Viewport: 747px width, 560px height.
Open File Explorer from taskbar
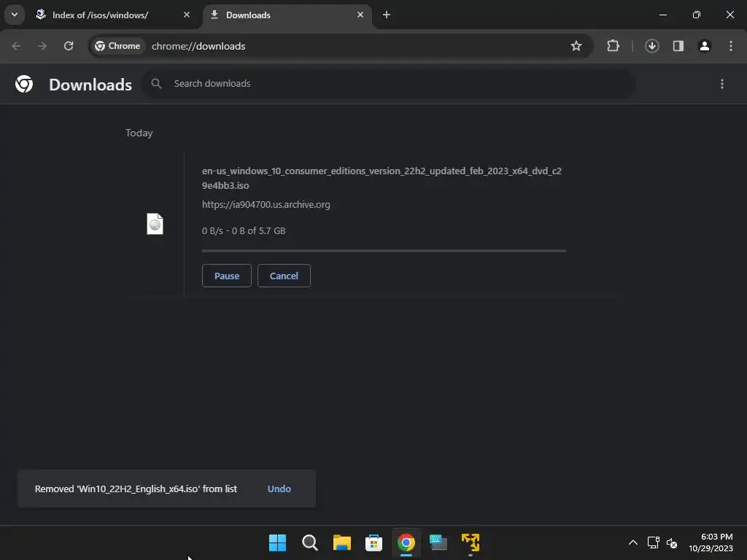(341, 542)
